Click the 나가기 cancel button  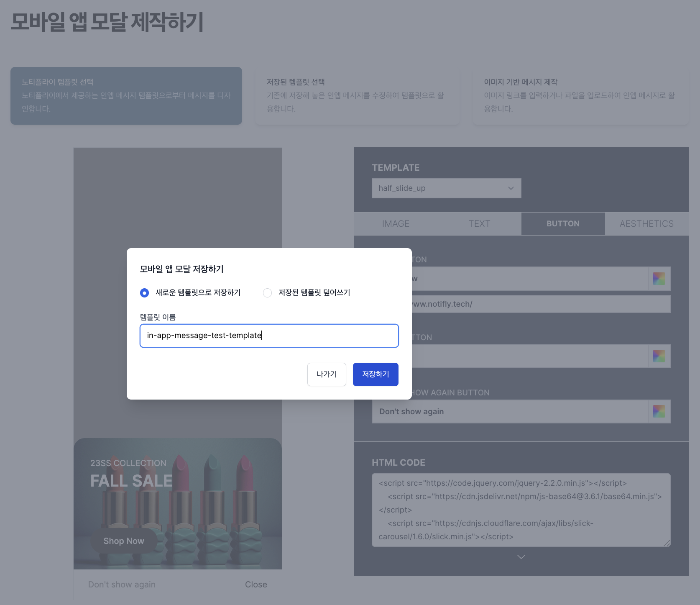click(327, 374)
